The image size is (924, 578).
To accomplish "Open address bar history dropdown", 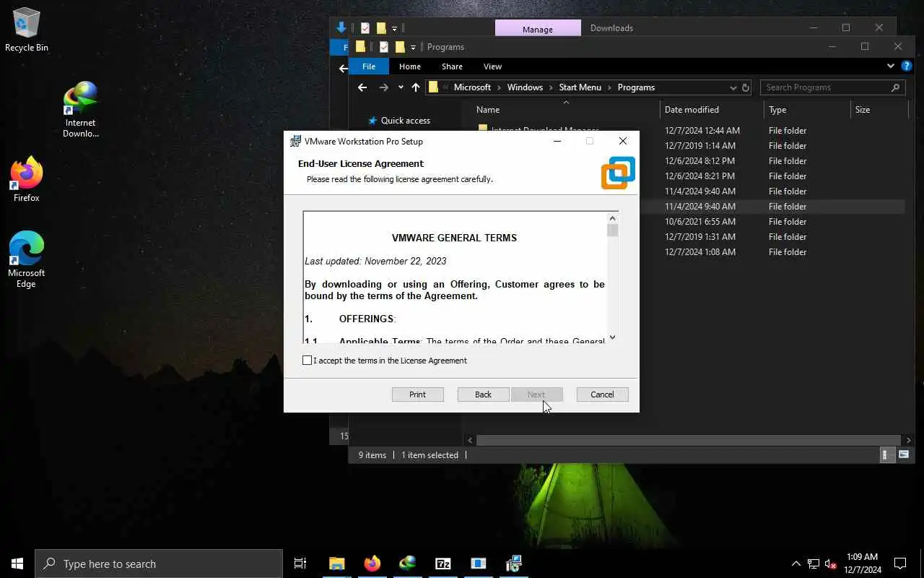I will 733,87.
